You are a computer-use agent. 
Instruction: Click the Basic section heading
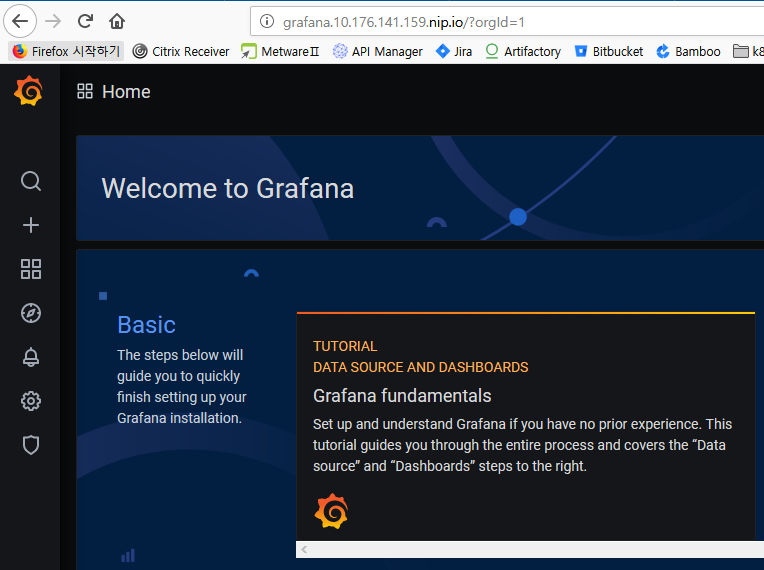click(147, 324)
